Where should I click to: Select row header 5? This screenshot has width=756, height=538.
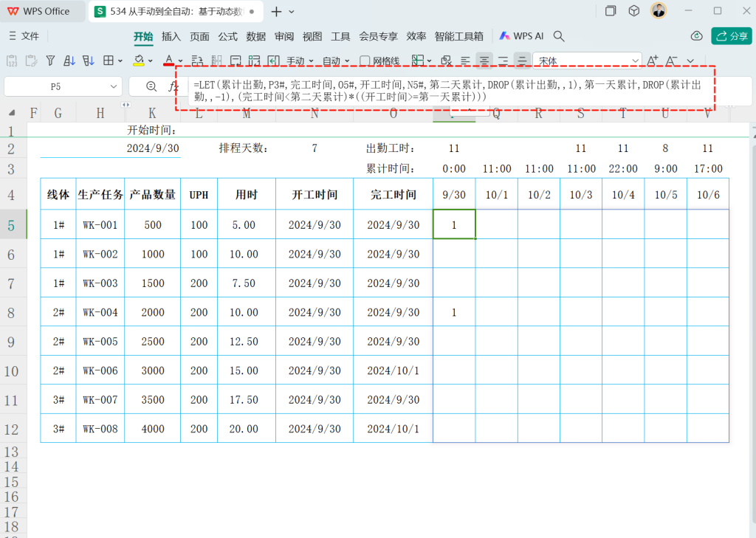(12, 225)
